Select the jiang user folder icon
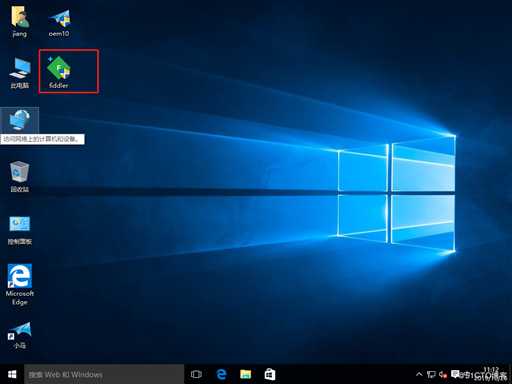Viewport: 512px width, 384px height. [20, 21]
